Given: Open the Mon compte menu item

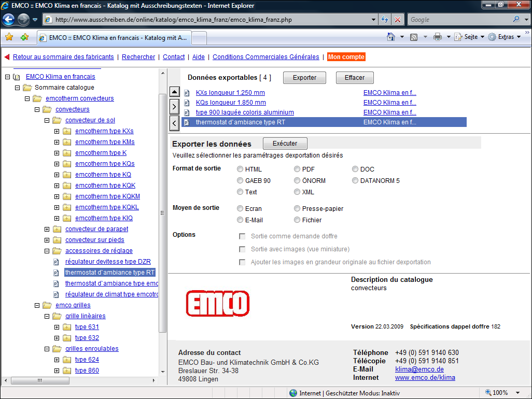Looking at the screenshot, I should click(x=346, y=57).
